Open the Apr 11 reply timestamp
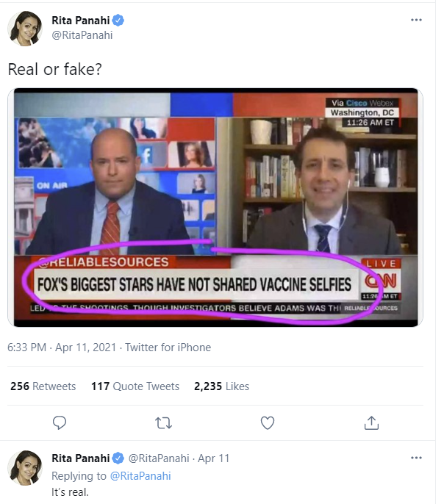Image resolution: width=444 pixels, height=504 pixels. pos(213,458)
